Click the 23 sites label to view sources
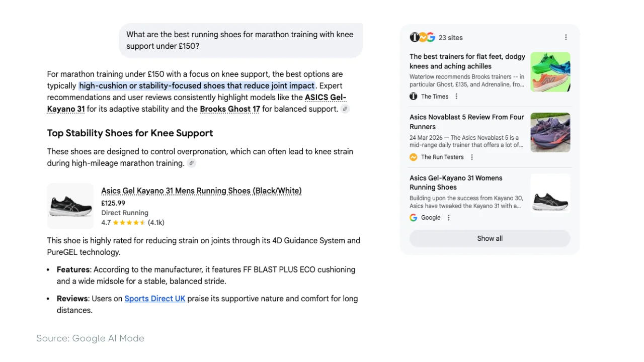This screenshot has height=362, width=644. coord(450,37)
